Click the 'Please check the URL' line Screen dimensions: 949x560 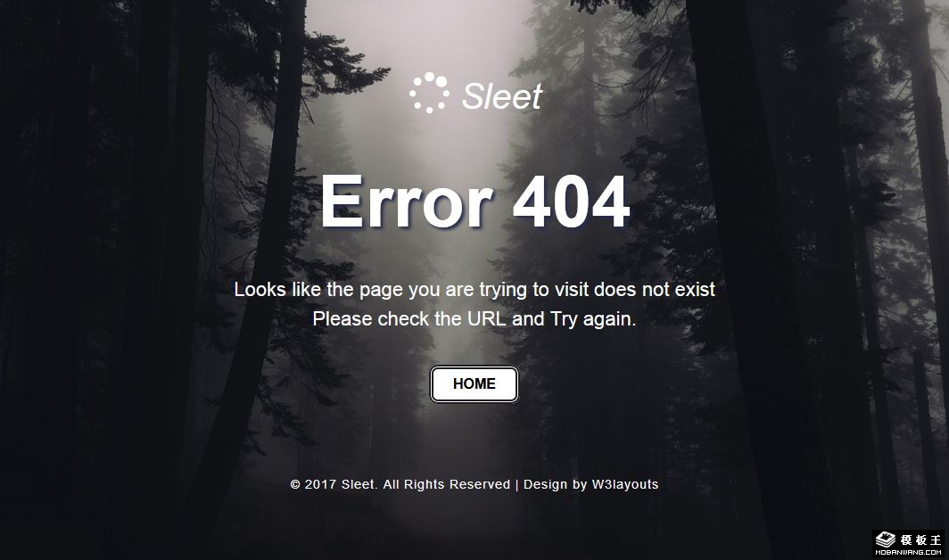click(474, 318)
